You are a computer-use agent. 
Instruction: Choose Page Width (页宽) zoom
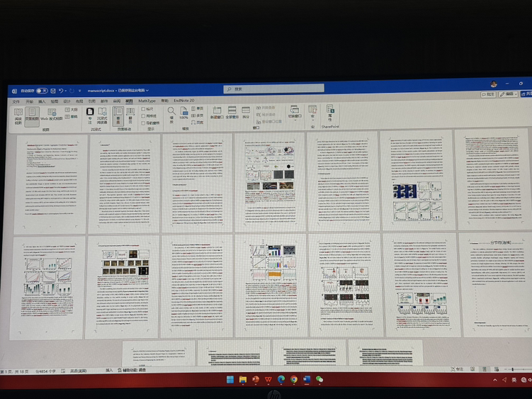tap(197, 122)
